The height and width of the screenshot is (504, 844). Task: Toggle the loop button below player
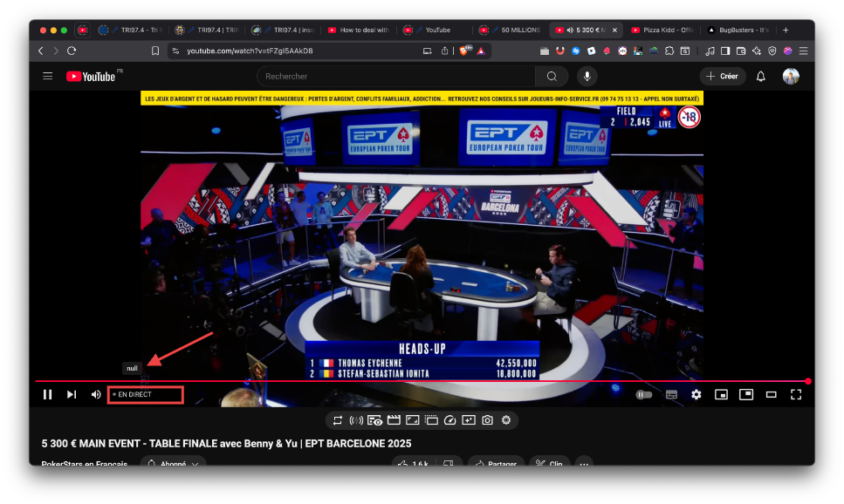pos(337,420)
